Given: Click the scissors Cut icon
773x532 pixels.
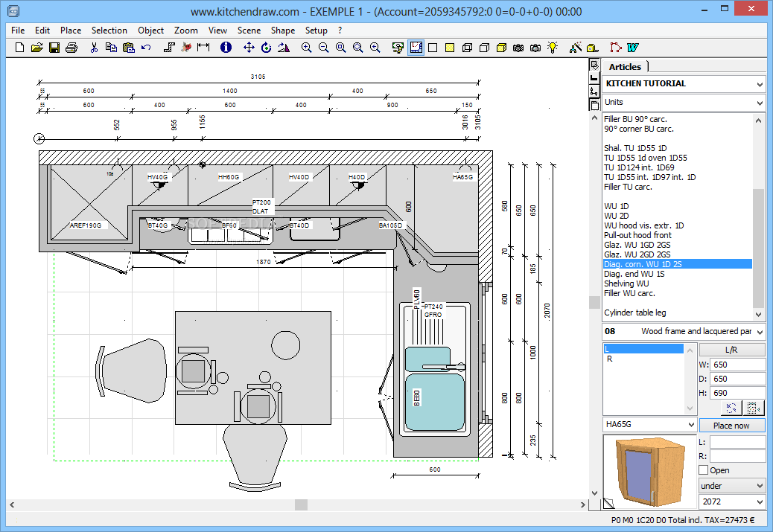Looking at the screenshot, I should pyautogui.click(x=94, y=48).
